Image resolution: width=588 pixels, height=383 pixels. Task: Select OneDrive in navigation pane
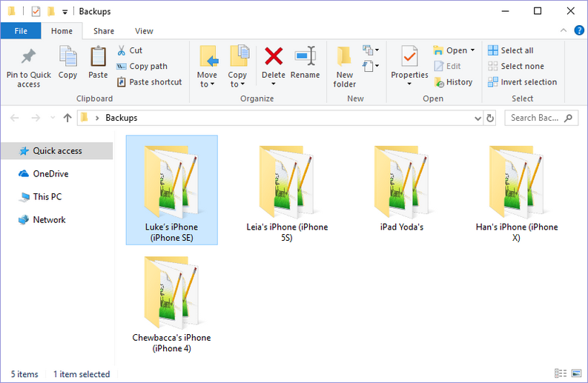44,174
